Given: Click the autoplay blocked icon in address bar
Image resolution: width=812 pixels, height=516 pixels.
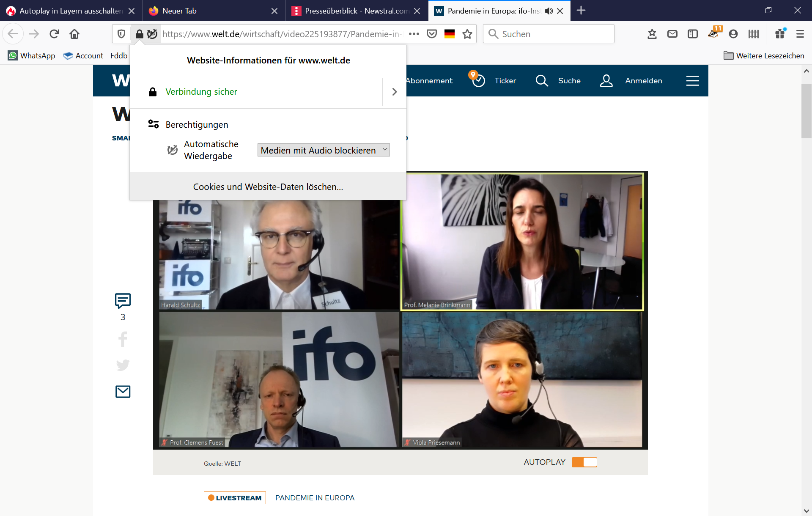Looking at the screenshot, I should point(152,34).
